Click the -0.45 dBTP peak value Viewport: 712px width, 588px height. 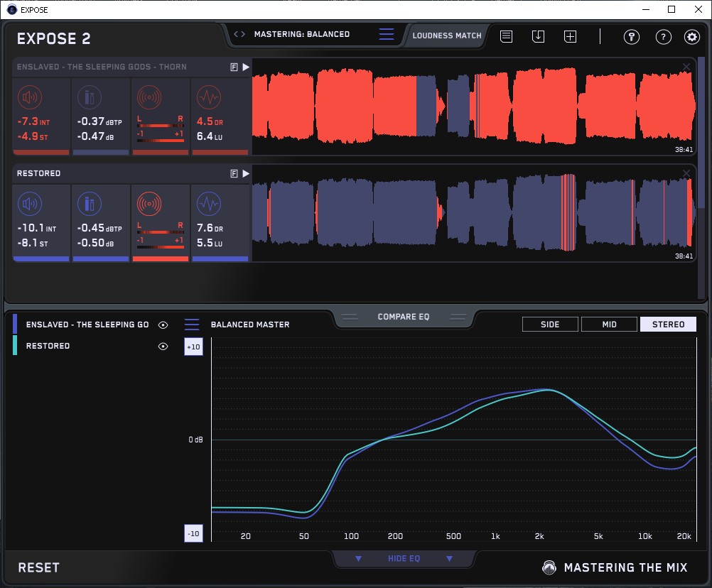[x=99, y=228]
